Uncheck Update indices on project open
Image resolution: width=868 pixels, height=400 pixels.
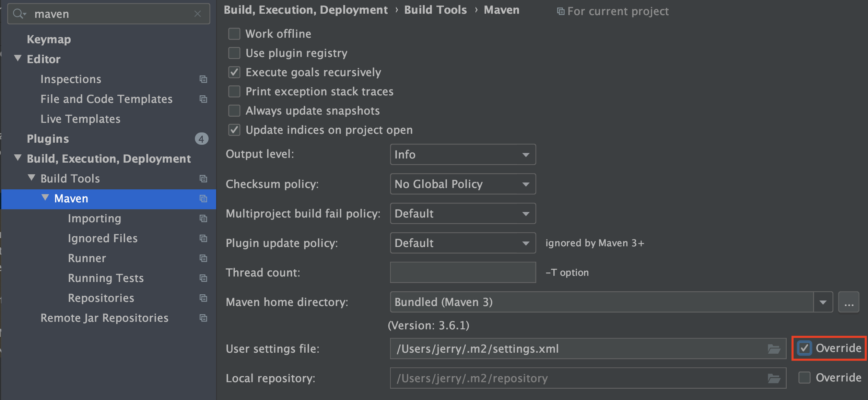(234, 130)
